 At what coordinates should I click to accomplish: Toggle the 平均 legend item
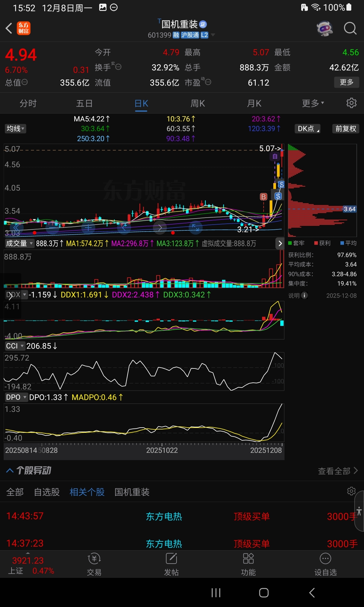(x=348, y=243)
